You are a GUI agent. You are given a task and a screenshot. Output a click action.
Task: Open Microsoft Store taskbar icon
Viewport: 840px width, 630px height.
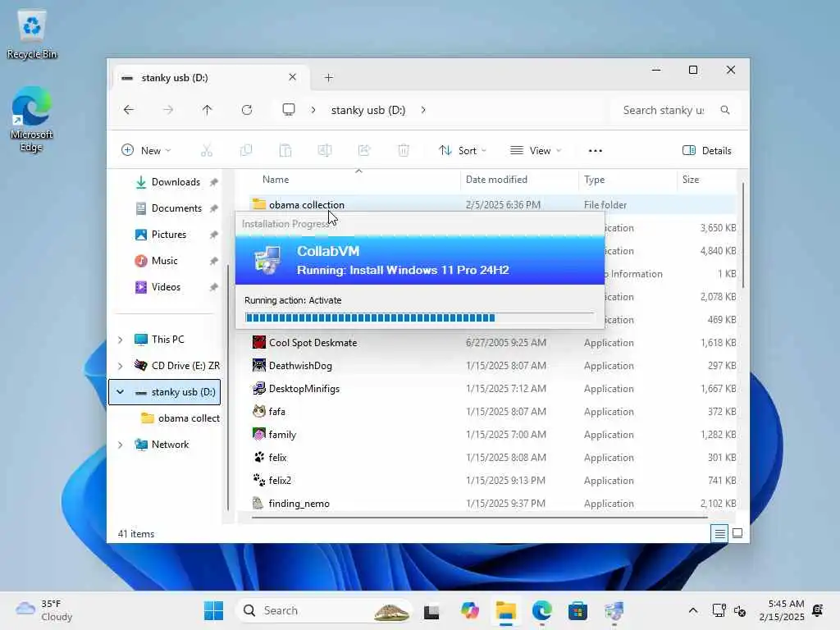click(578, 610)
